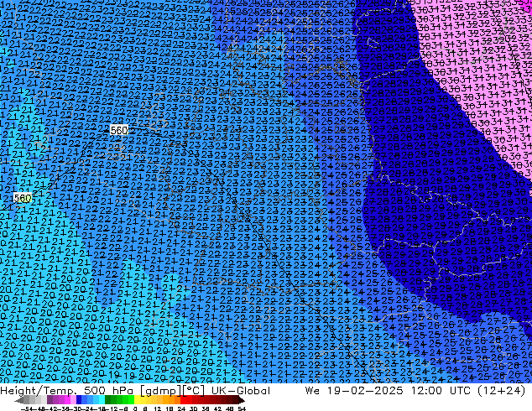
Task: Click the 'Height/Temp. 500 hPa' map title
Action: pyautogui.click(x=68, y=391)
